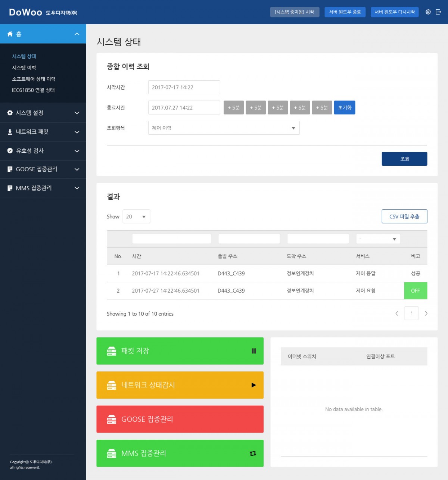Click the logout icon in header
448x480 pixels.
coord(439,12)
